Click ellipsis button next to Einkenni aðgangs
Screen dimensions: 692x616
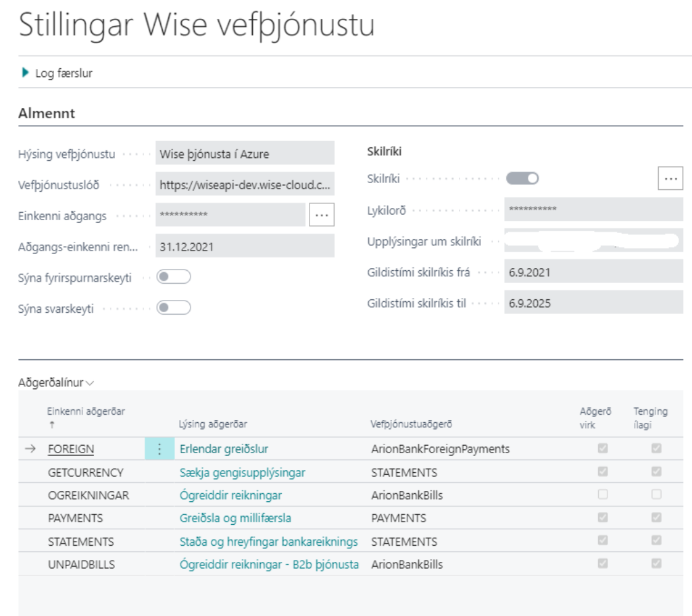click(x=322, y=215)
